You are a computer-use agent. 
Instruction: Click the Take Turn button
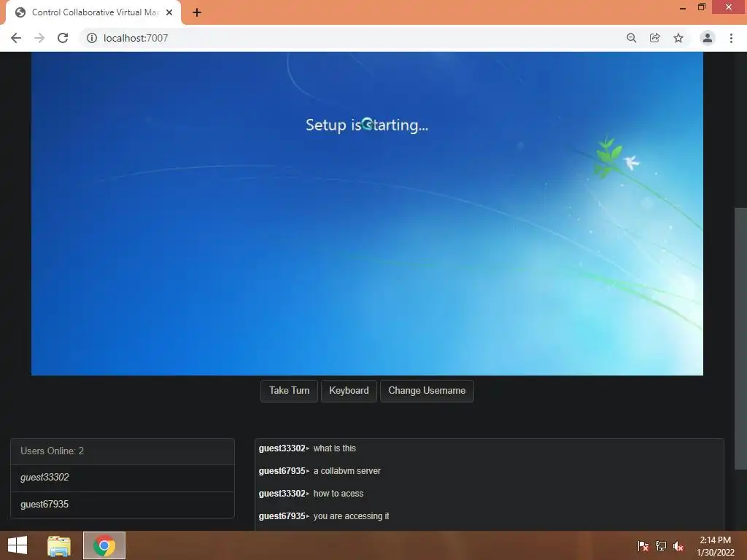pos(289,391)
